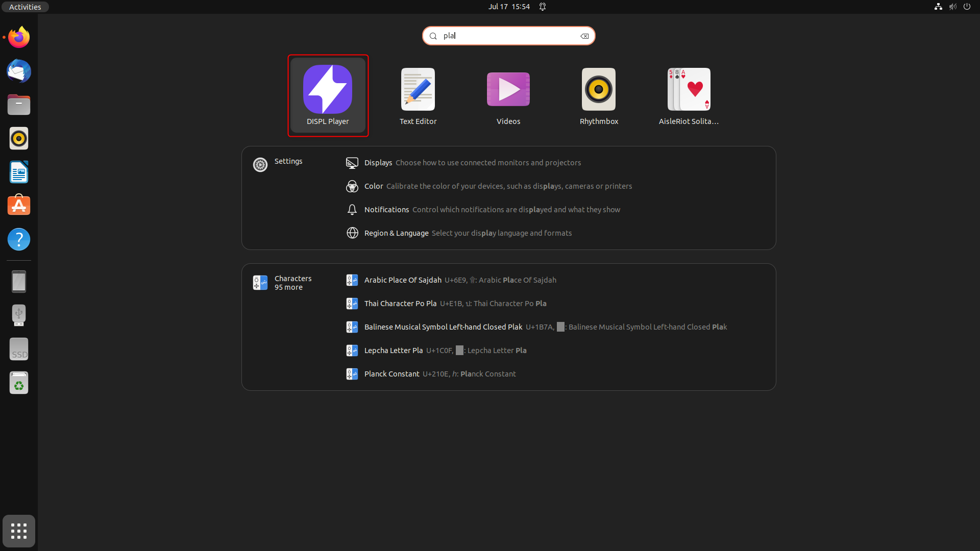
Task: Open the Videos application
Action: coord(508,95)
